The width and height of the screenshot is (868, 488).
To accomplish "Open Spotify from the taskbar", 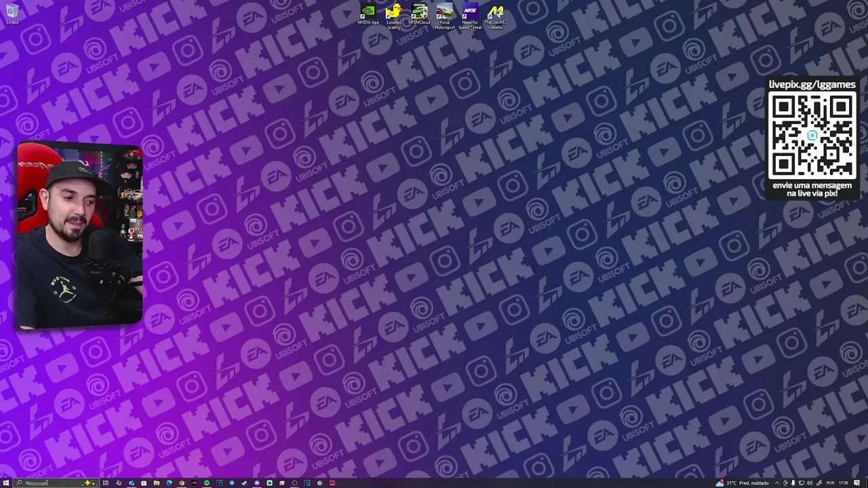I will [x=207, y=483].
